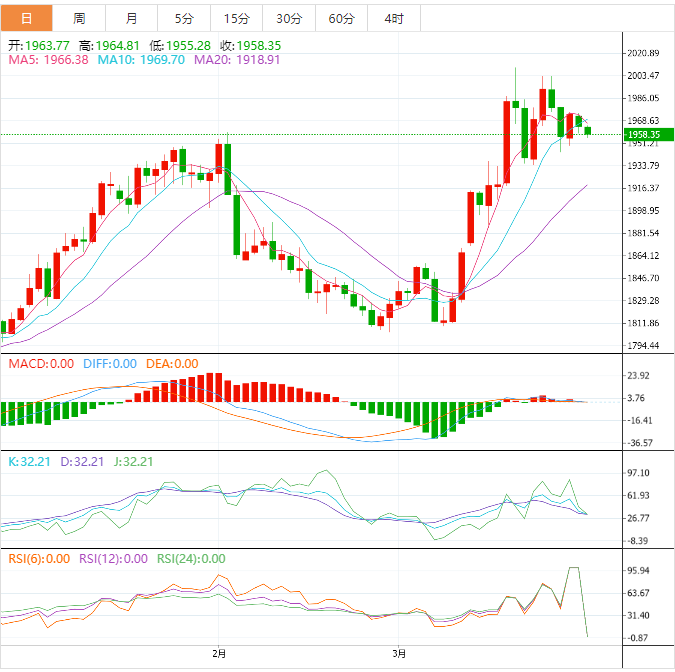Click the 2月 marker on time axis
Image resolution: width=675 pixels, height=672 pixels.
[x=219, y=653]
